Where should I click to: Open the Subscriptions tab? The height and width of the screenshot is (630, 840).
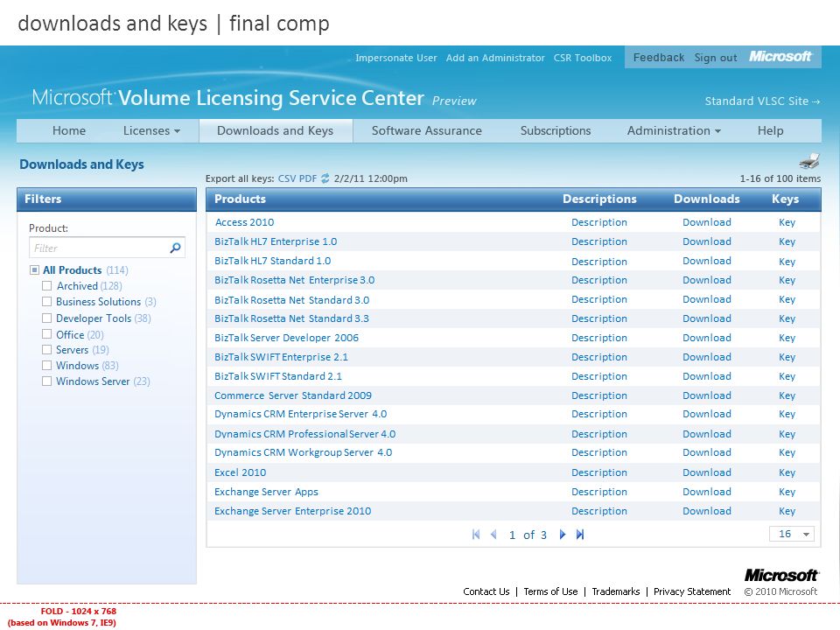(x=556, y=130)
